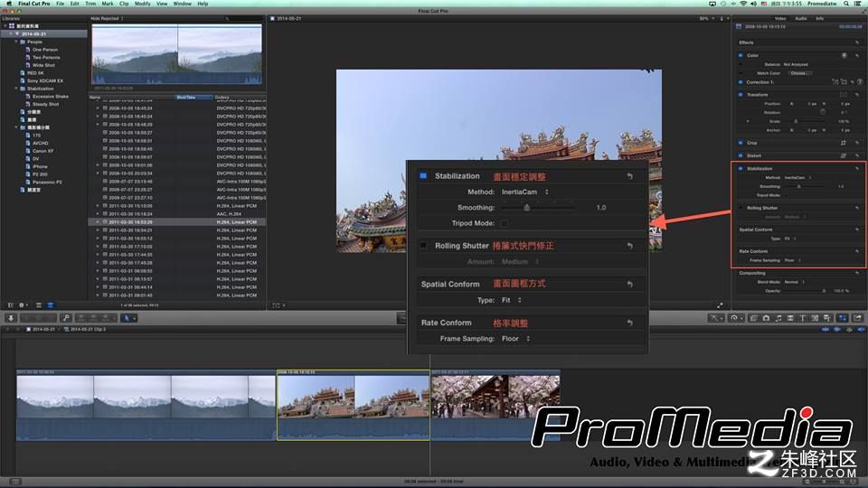The height and width of the screenshot is (488, 868).
Task: Select the cherry blossom clip in timeline
Action: pos(495,405)
